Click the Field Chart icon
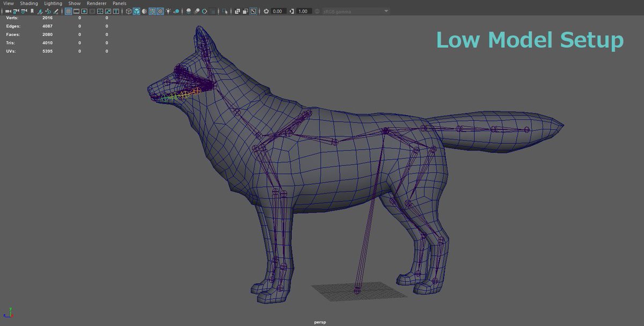The width and height of the screenshot is (644, 326). point(100,11)
